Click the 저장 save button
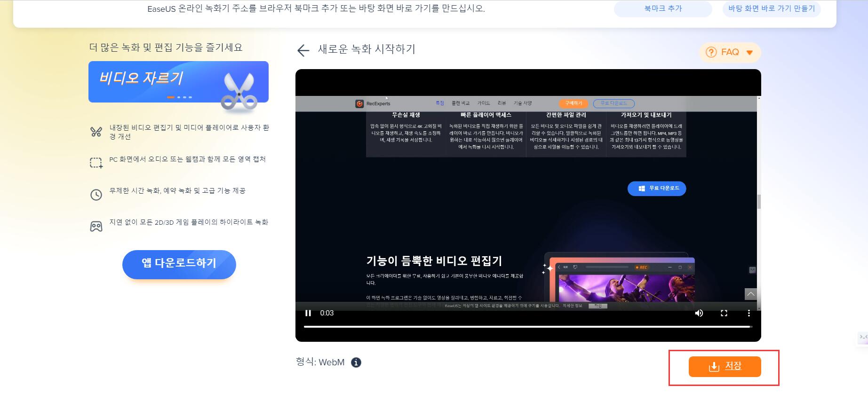This screenshot has height=417, width=868. (x=725, y=367)
